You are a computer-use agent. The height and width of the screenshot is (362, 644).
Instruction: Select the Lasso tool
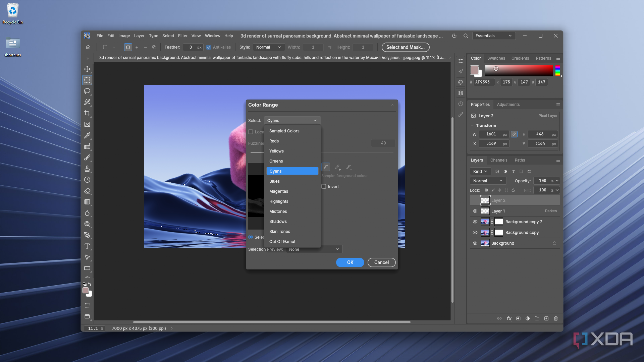(87, 91)
